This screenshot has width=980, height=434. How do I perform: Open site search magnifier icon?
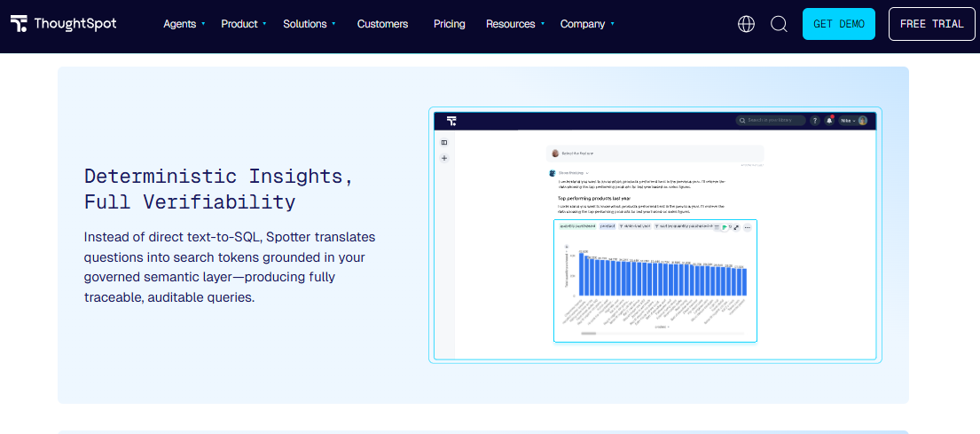coord(779,24)
